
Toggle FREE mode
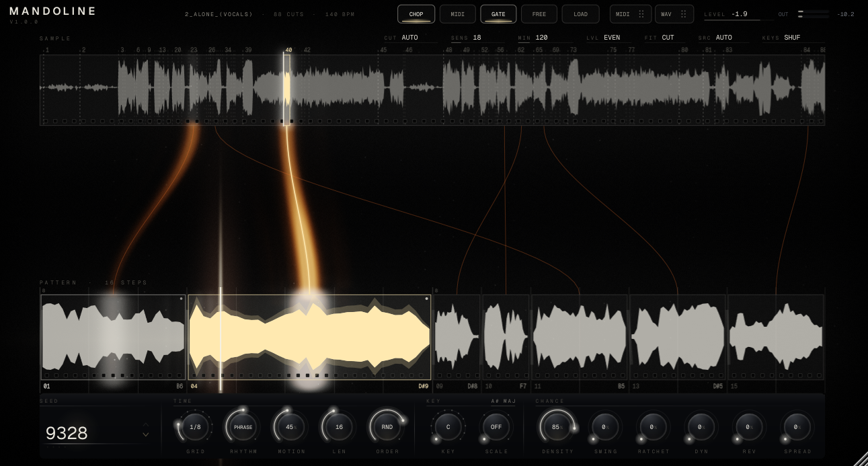pyautogui.click(x=539, y=14)
